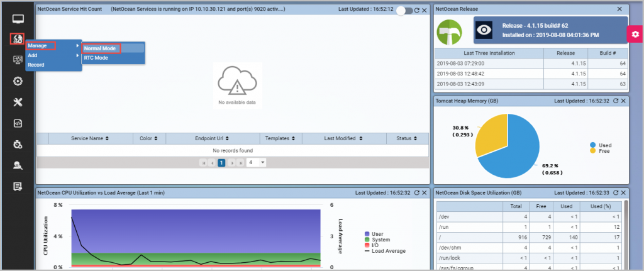Sort table by Endpoint Url column
Screen dimensions: 644x271
(213, 138)
